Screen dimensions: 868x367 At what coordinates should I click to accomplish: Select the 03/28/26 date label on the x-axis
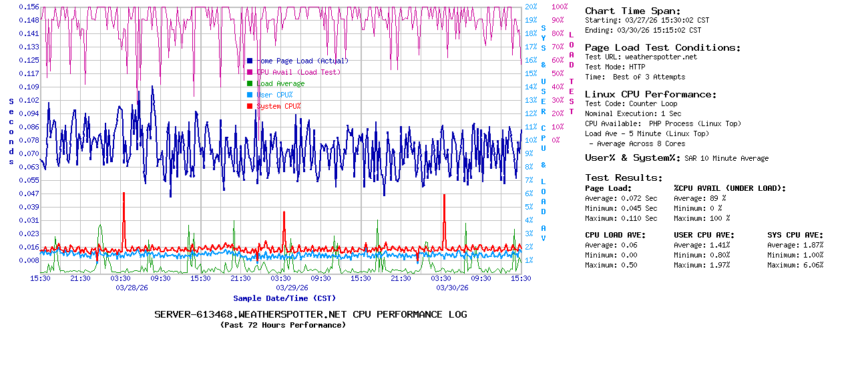click(133, 288)
